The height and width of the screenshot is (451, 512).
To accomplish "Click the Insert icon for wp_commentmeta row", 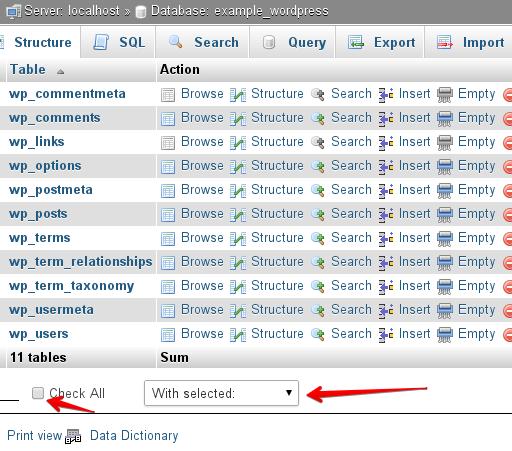I will pos(386,94).
